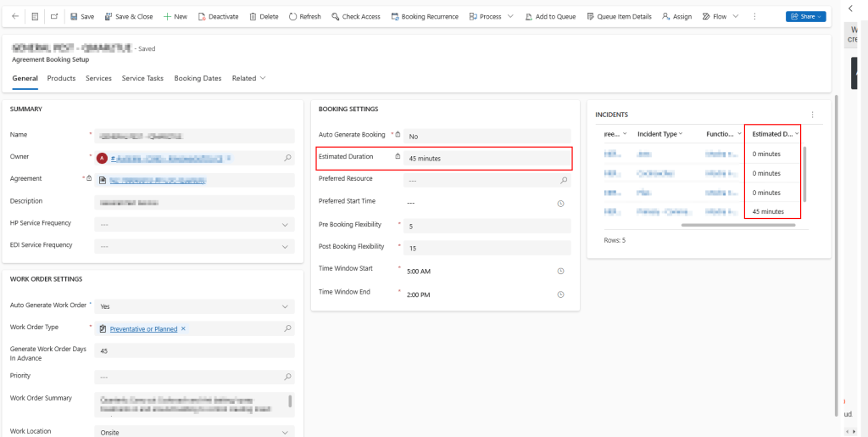The image size is (868, 437).
Task: Click search icon in Priority field
Action: point(287,376)
